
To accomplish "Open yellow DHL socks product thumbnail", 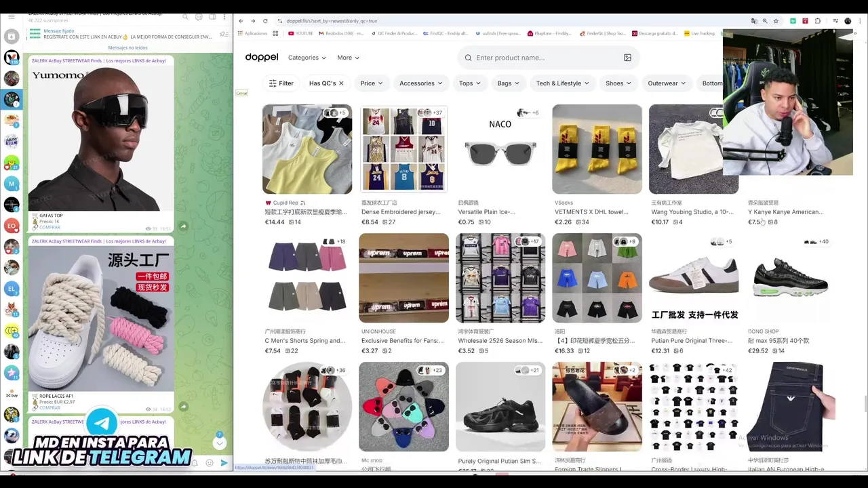I will coord(597,149).
